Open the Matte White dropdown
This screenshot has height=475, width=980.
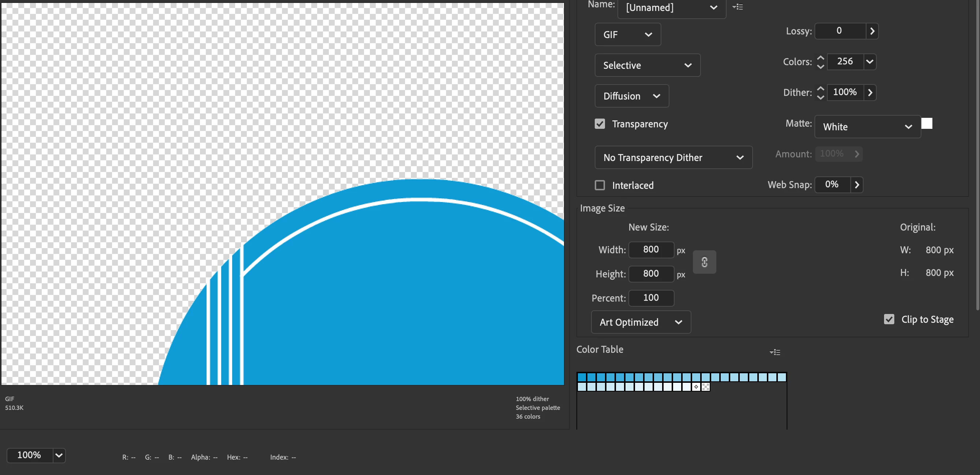[x=867, y=127]
